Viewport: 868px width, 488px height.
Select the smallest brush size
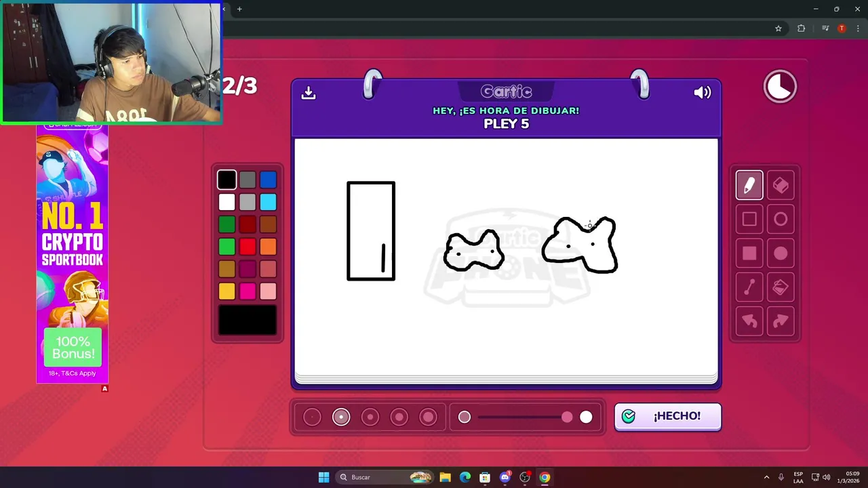(x=312, y=417)
